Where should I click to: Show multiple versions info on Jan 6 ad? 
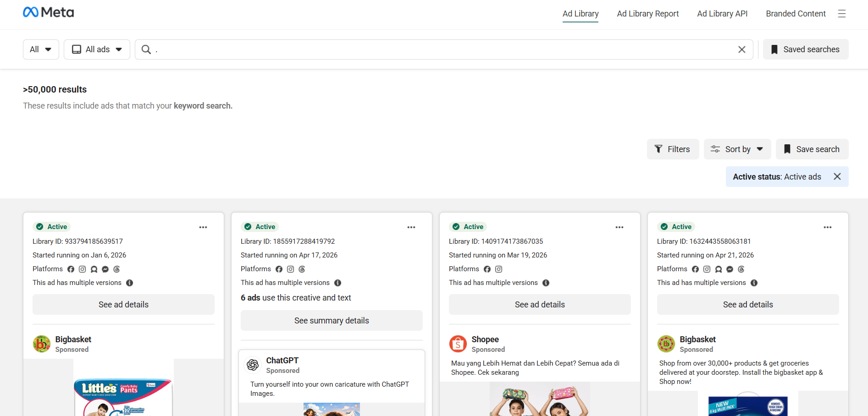(x=130, y=283)
